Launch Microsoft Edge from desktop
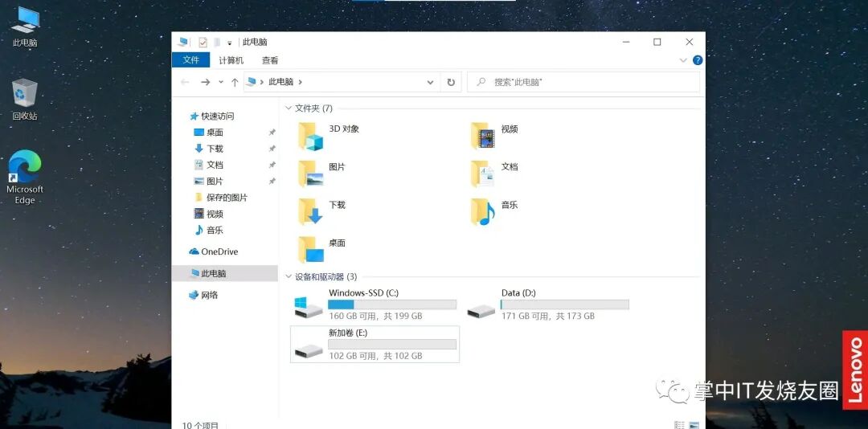This screenshot has height=429, width=868. click(x=25, y=177)
